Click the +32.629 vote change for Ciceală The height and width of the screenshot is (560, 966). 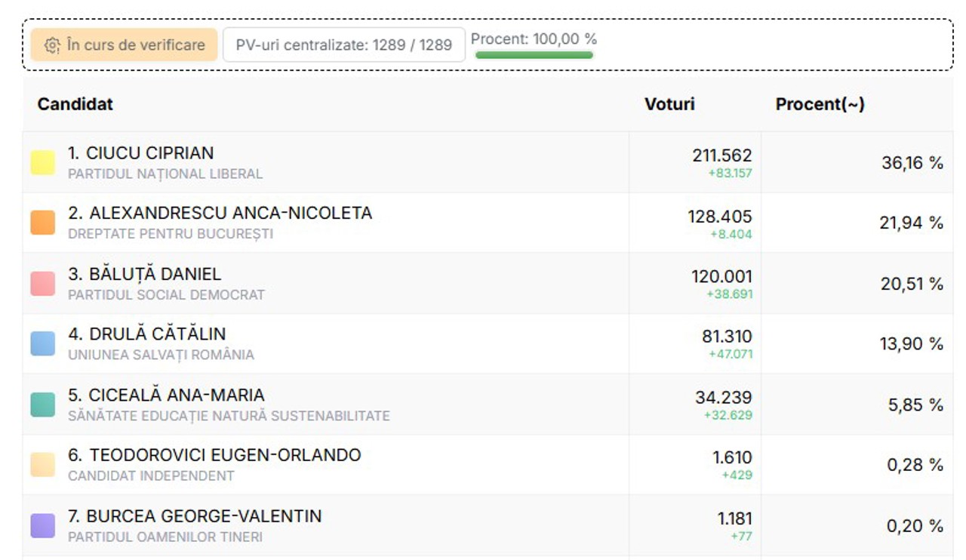(728, 415)
